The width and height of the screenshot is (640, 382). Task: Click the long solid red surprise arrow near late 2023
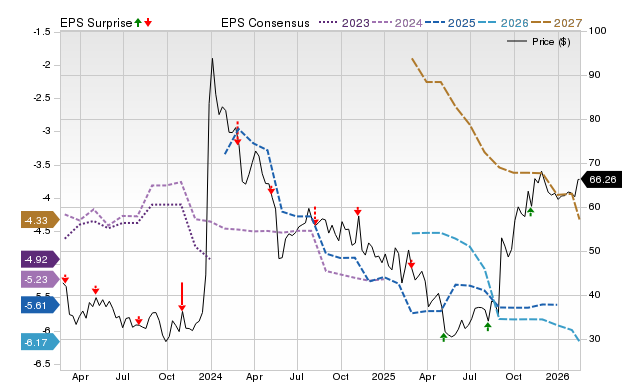click(x=182, y=296)
